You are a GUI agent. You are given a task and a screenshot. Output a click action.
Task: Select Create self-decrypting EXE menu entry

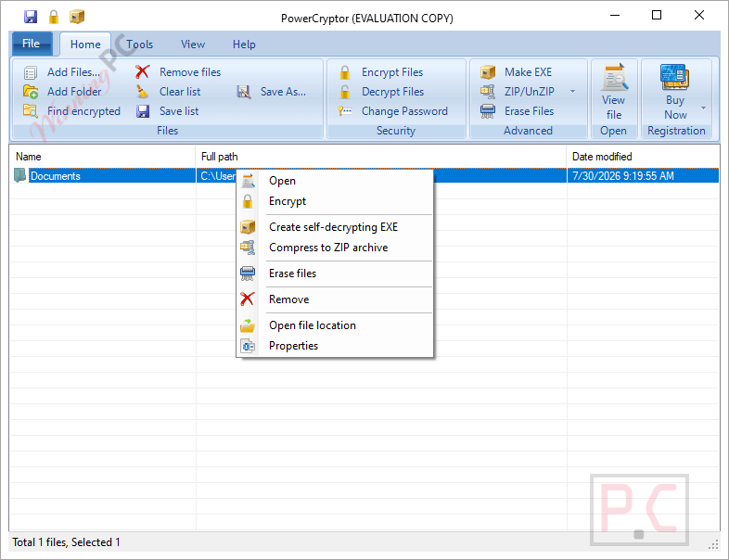(335, 227)
